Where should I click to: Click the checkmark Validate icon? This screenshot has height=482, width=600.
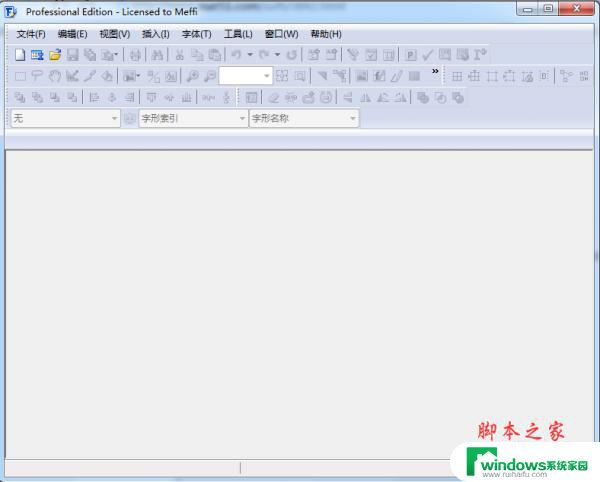pyautogui.click(x=427, y=55)
